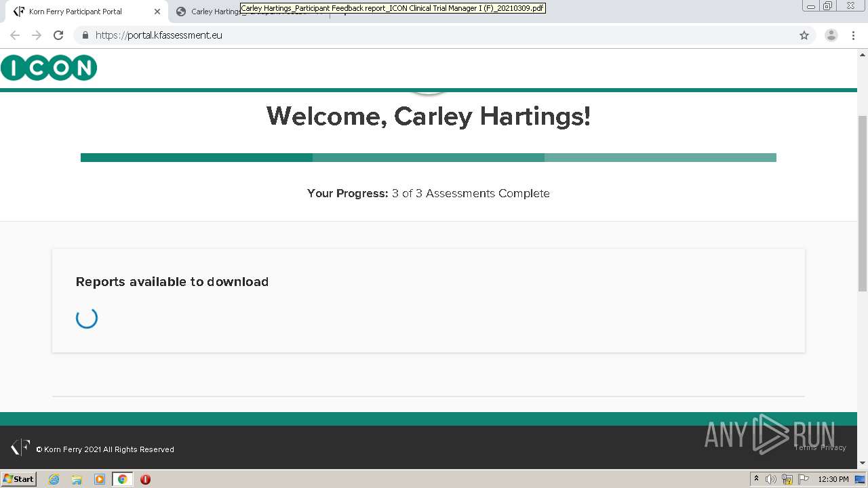The height and width of the screenshot is (488, 868).
Task: Open the Terms link in the footer
Action: 806,447
